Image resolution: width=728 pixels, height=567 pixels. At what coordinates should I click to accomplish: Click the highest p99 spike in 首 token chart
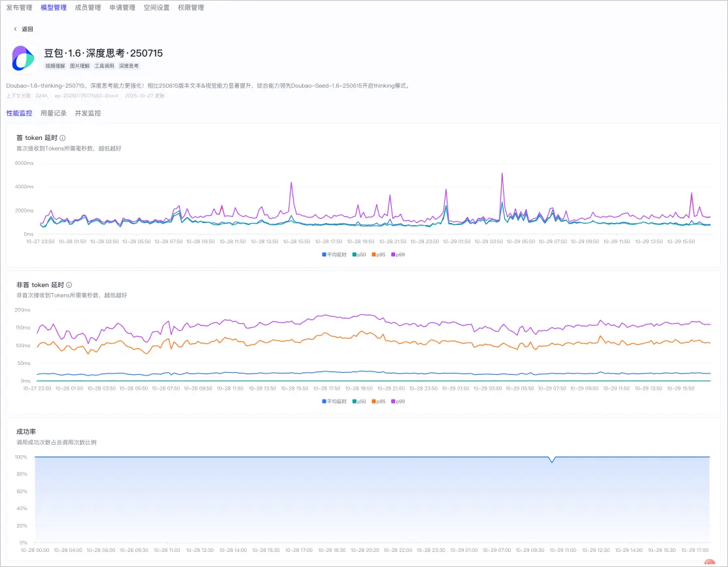(502, 174)
